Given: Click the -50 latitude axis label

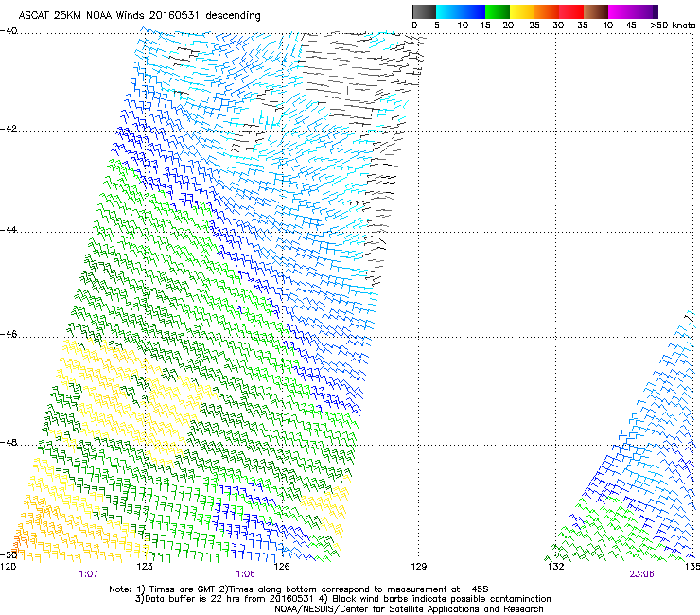Looking at the screenshot, I should pyautogui.click(x=9, y=554).
